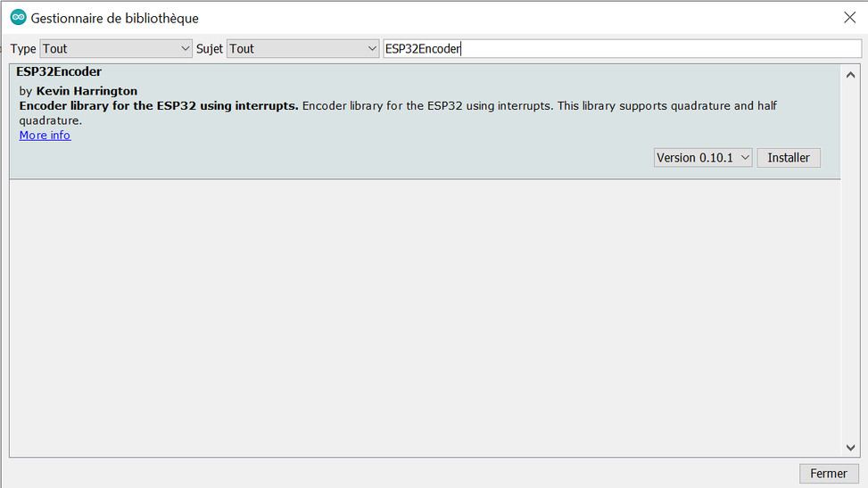868x488 pixels.
Task: Expand the Sujet filter dropdown
Action: (303, 49)
